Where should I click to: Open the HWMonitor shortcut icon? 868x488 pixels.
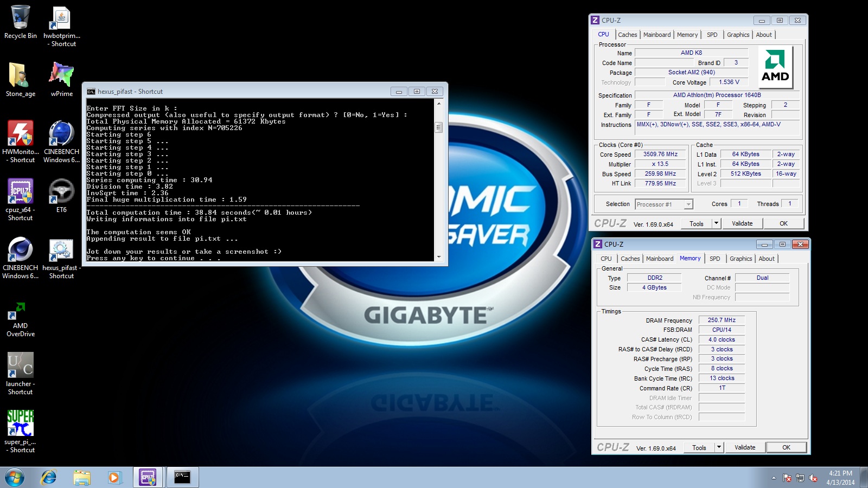click(x=21, y=142)
